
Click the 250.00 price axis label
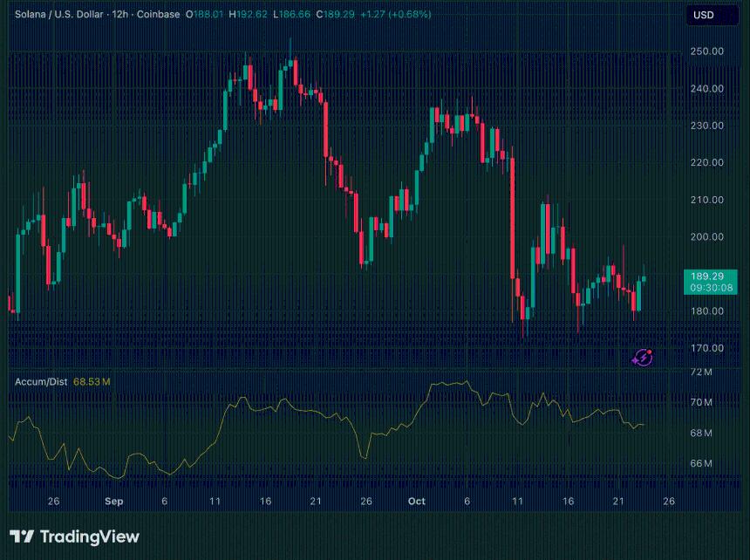[x=706, y=51]
